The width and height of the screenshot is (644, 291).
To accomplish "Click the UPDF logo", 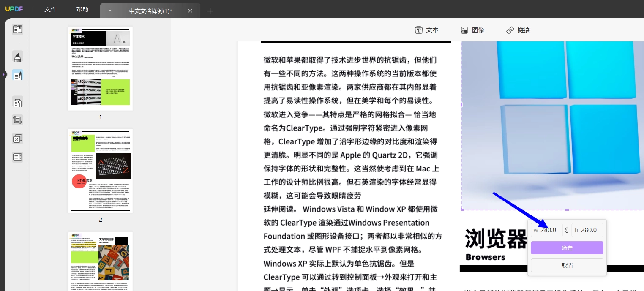I will click(x=14, y=10).
